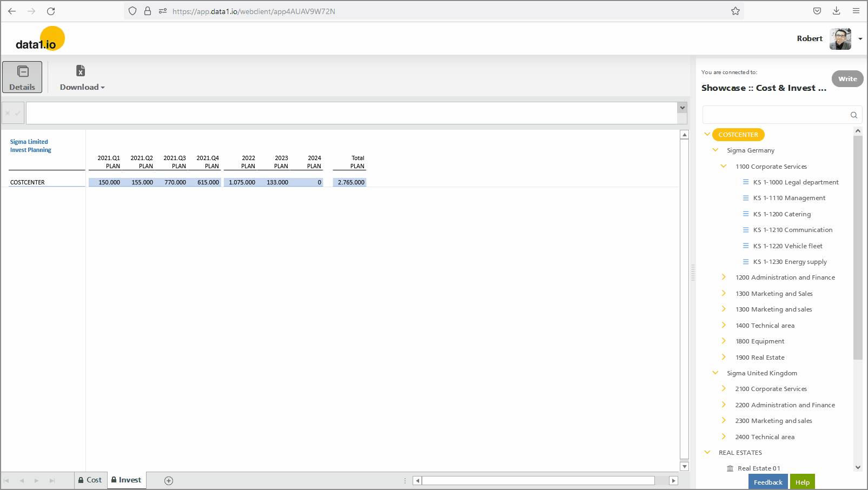Open the Help button
Screen dimensions: 868x490
tap(802, 481)
